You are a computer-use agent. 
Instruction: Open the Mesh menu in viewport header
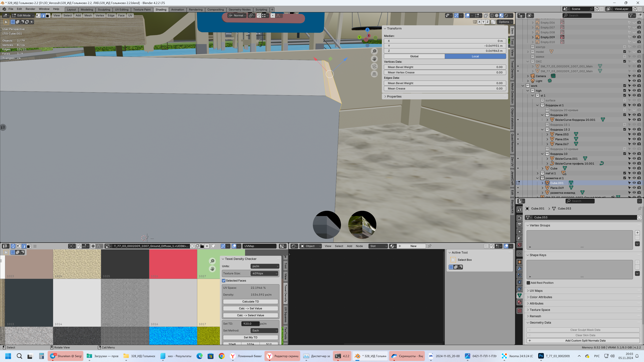coord(88,15)
